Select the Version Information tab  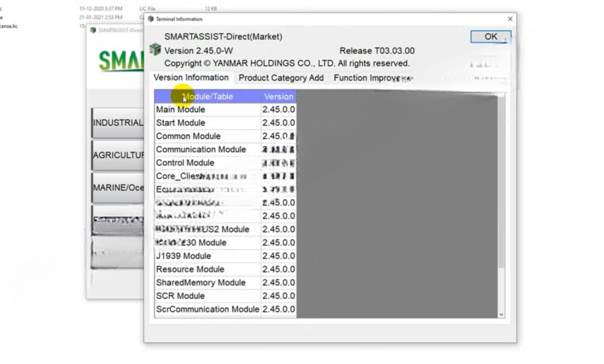[191, 78]
